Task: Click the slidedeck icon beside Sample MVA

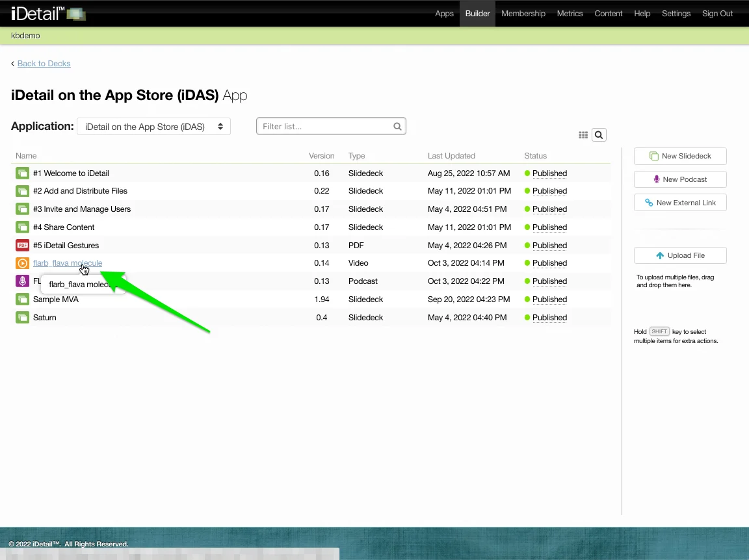Action: [x=23, y=299]
